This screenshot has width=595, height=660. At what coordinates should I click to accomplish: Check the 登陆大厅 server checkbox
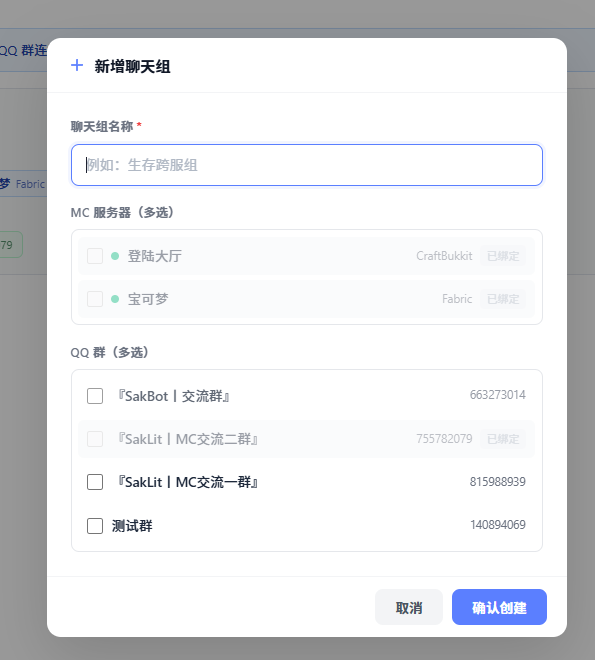(95, 256)
